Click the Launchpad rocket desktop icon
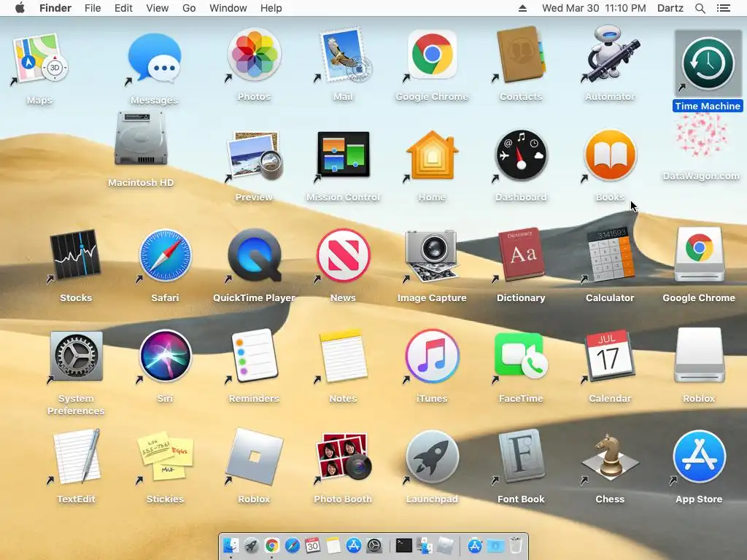This screenshot has width=747, height=560. [x=432, y=456]
